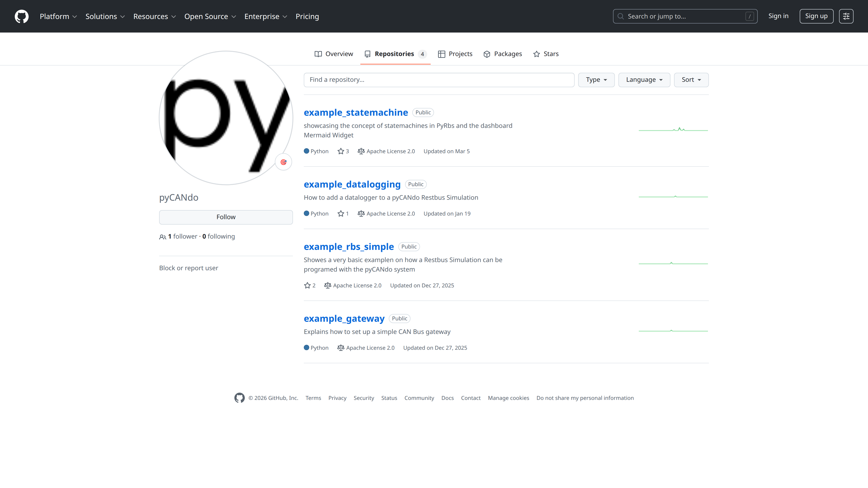The width and height of the screenshot is (868, 488).
Task: Click Manage cookies in footer
Action: (508, 398)
